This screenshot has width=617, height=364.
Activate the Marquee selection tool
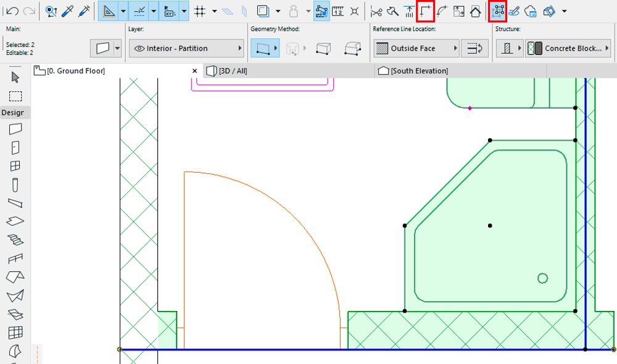pyautogui.click(x=15, y=96)
